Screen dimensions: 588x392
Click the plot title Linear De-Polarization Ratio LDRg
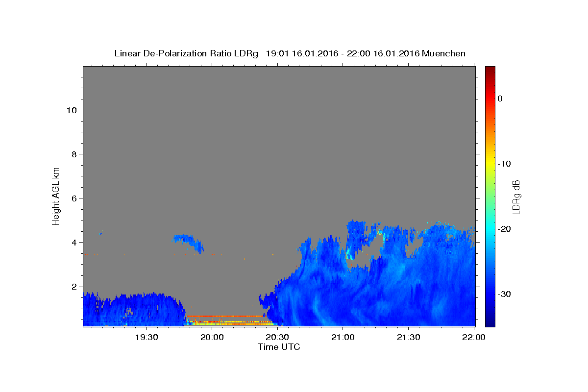(186, 53)
